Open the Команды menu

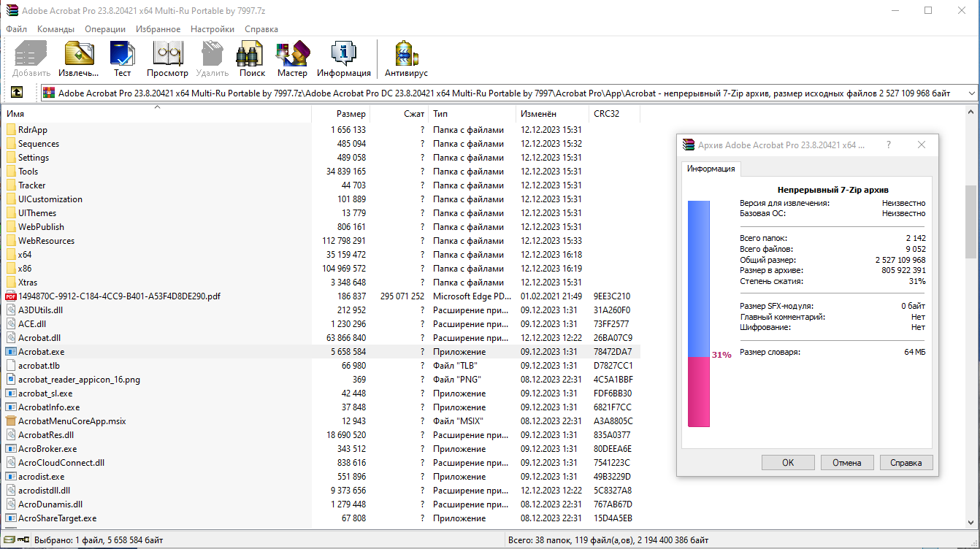[55, 29]
